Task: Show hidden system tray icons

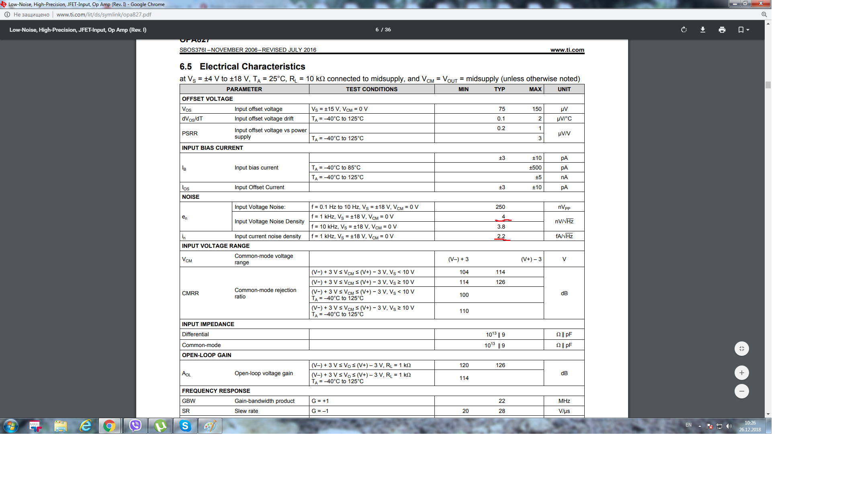Action: coord(700,426)
